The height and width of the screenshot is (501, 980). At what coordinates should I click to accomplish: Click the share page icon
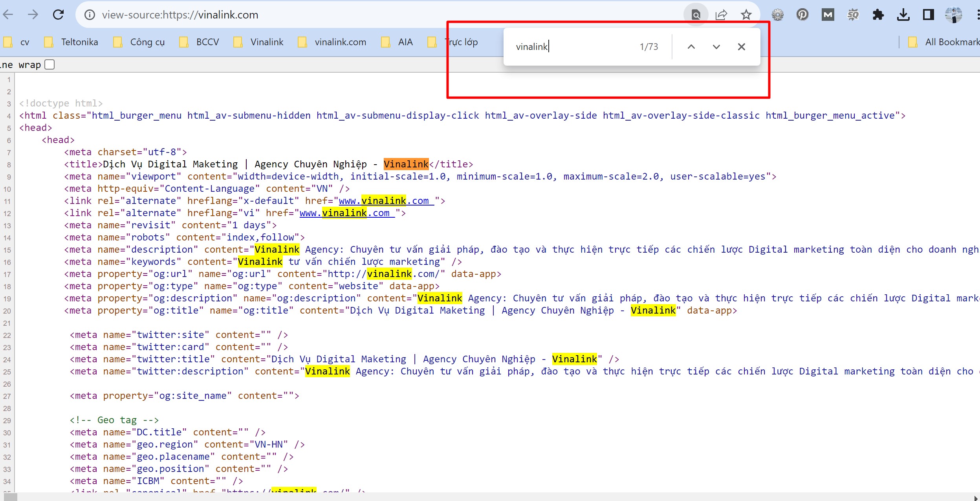coord(721,15)
